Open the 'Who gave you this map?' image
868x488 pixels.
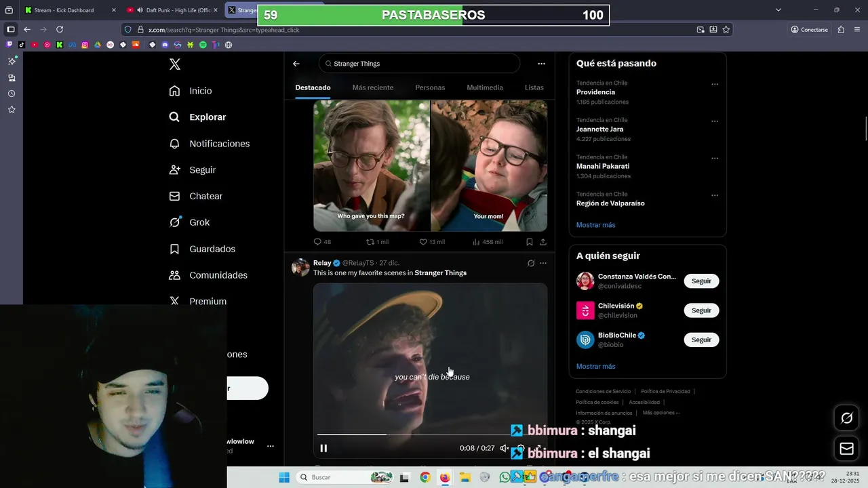pos(371,165)
